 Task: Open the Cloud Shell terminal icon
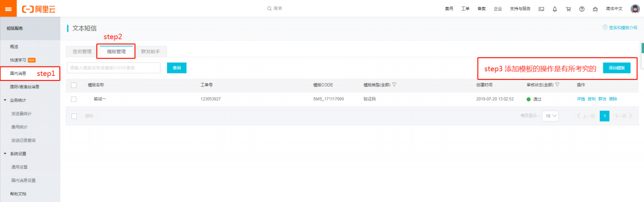tap(541, 9)
